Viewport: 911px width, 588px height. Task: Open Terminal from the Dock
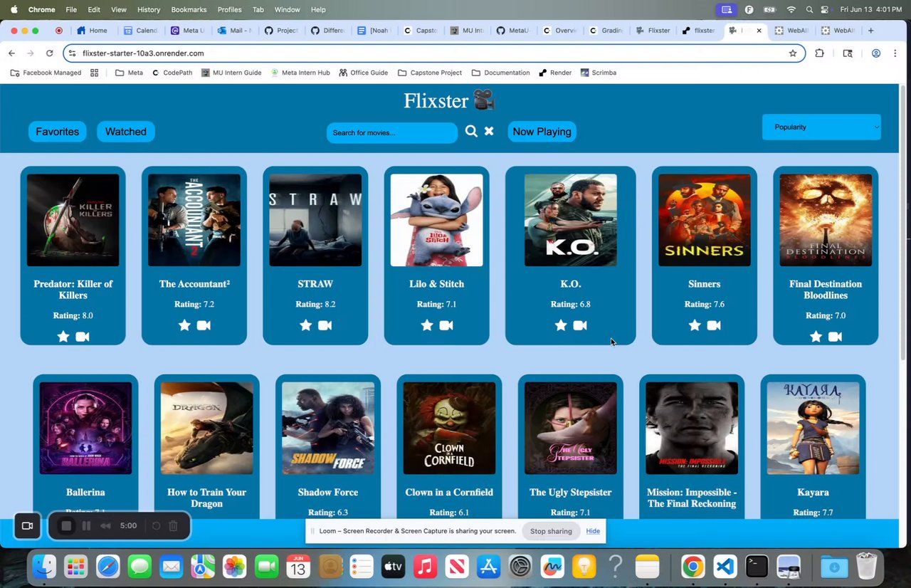pyautogui.click(x=757, y=567)
